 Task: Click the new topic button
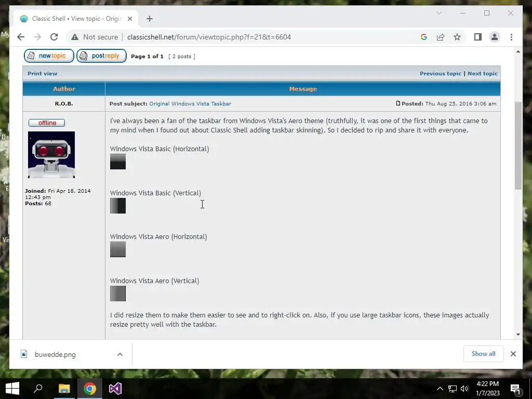tap(49, 56)
